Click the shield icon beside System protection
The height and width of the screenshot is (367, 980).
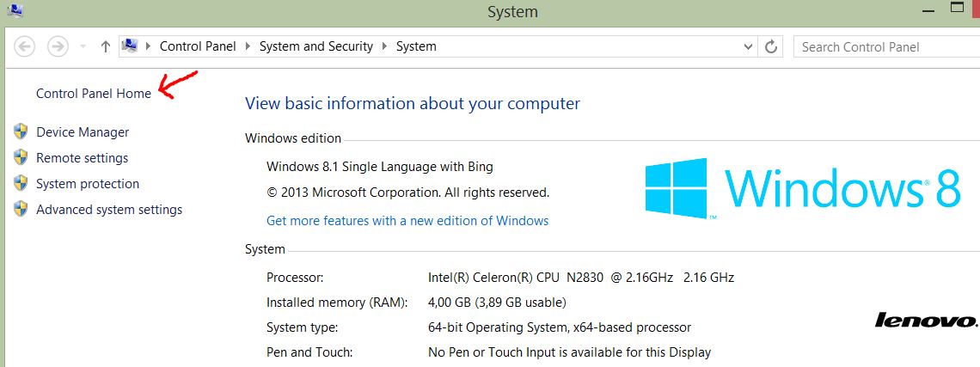[x=21, y=183]
